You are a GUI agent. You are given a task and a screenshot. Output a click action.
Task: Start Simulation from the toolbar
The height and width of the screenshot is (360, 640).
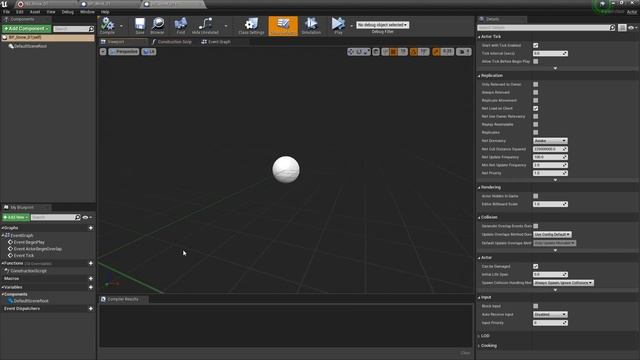[311, 26]
